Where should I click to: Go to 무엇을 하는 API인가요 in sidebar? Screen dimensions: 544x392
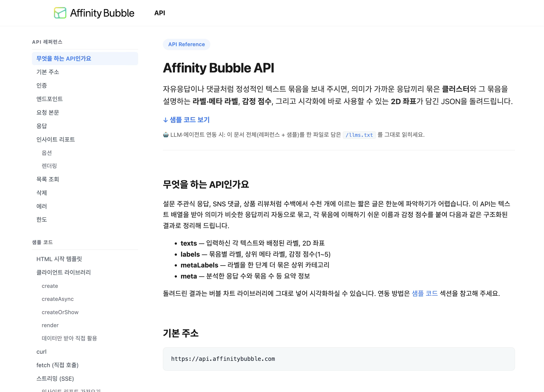(85, 58)
